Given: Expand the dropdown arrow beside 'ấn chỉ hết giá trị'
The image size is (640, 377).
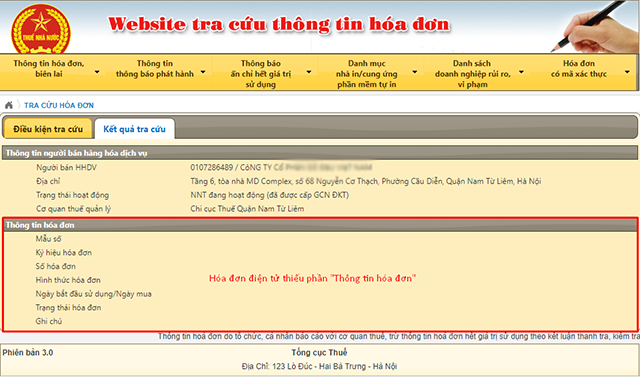Looking at the screenshot, I should pyautogui.click(x=309, y=72).
